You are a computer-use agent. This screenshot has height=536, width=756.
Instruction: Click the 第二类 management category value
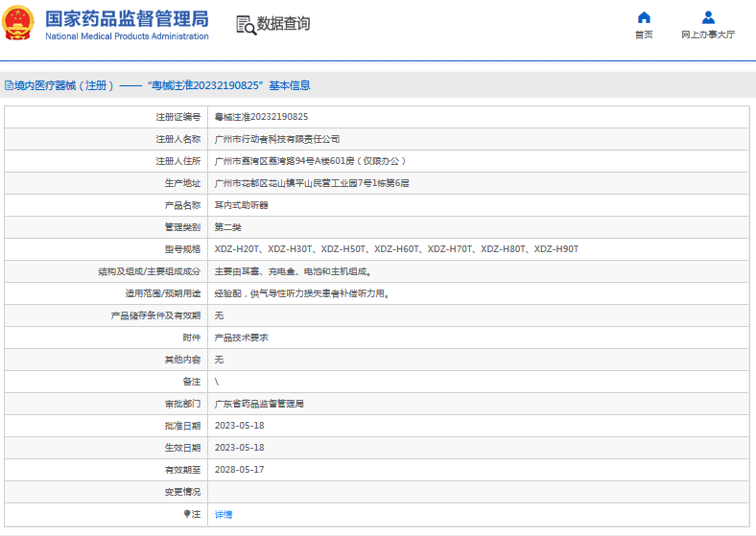(227, 227)
